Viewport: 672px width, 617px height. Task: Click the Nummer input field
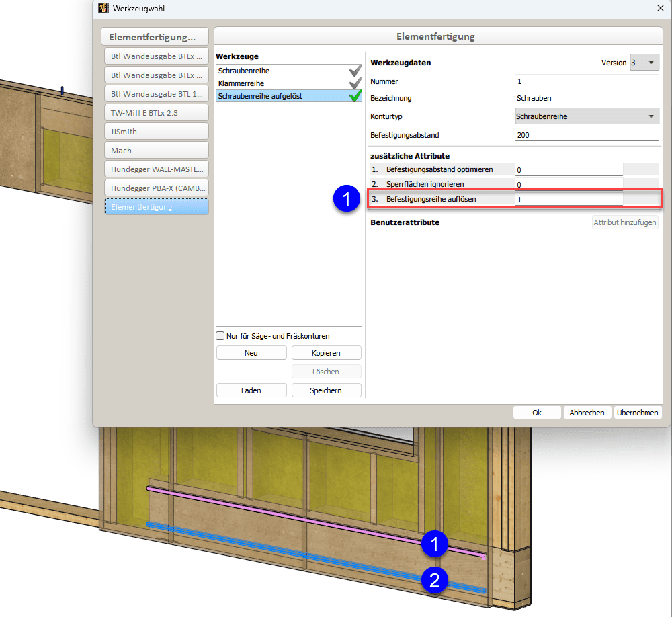point(587,81)
